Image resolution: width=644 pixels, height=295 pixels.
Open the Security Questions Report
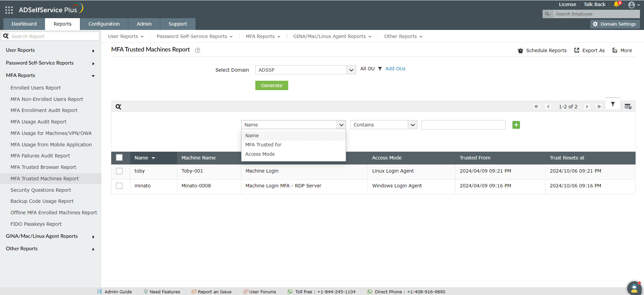41,190
